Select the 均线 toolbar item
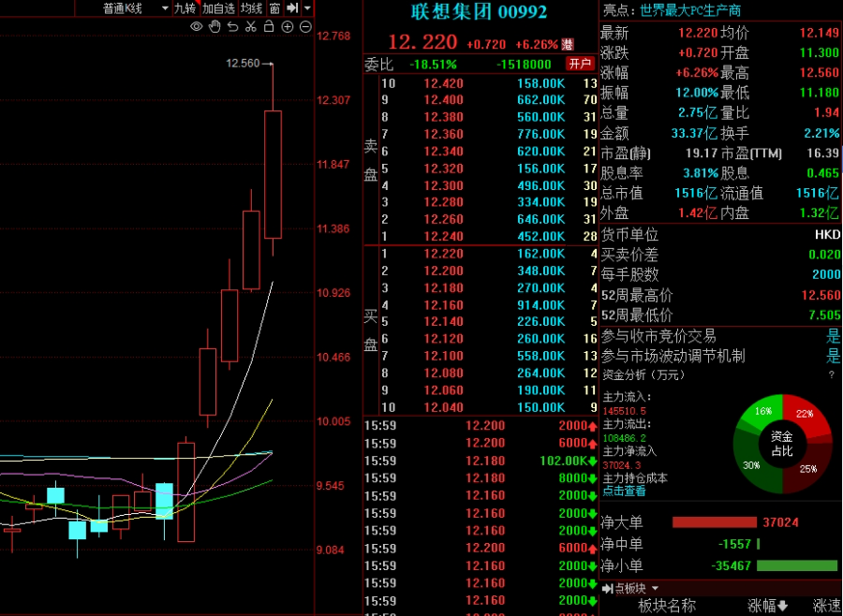This screenshot has width=843, height=616. pos(251,8)
